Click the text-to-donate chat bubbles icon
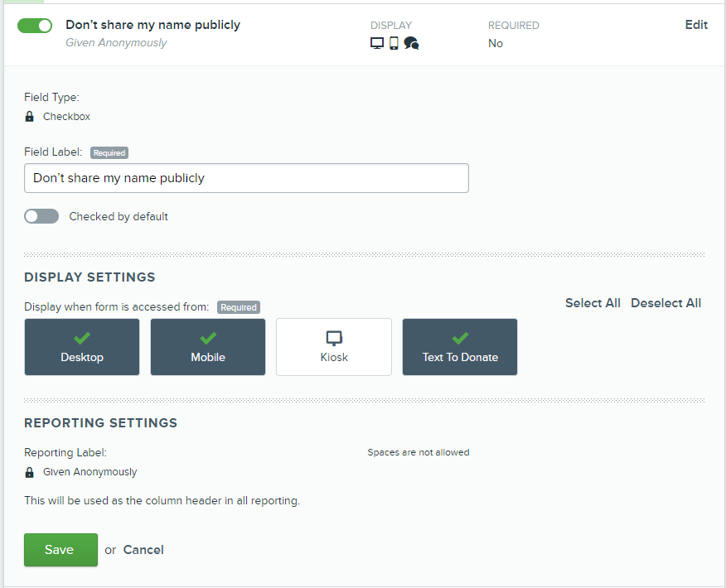 pyautogui.click(x=411, y=43)
